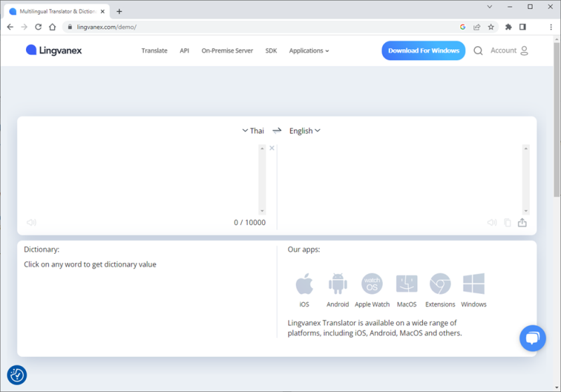The width and height of the screenshot is (561, 392).
Task: Click the Windows app icon
Action: pos(473,285)
